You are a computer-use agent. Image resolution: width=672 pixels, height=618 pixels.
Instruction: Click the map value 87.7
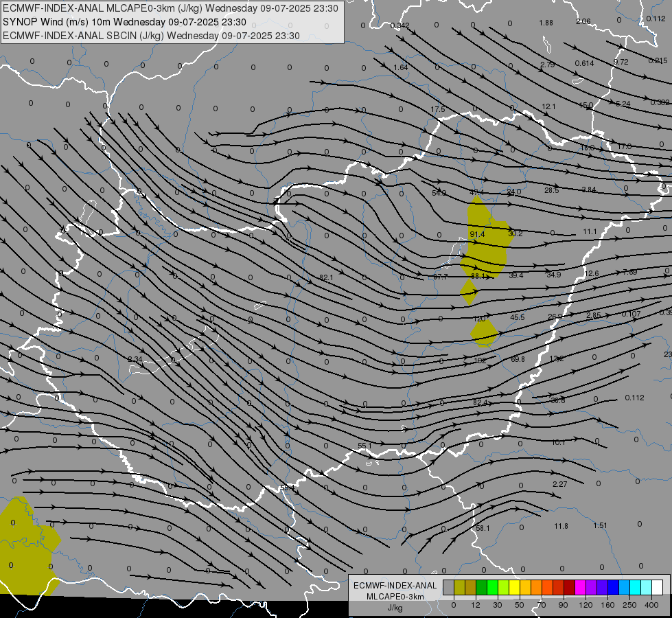click(x=440, y=277)
